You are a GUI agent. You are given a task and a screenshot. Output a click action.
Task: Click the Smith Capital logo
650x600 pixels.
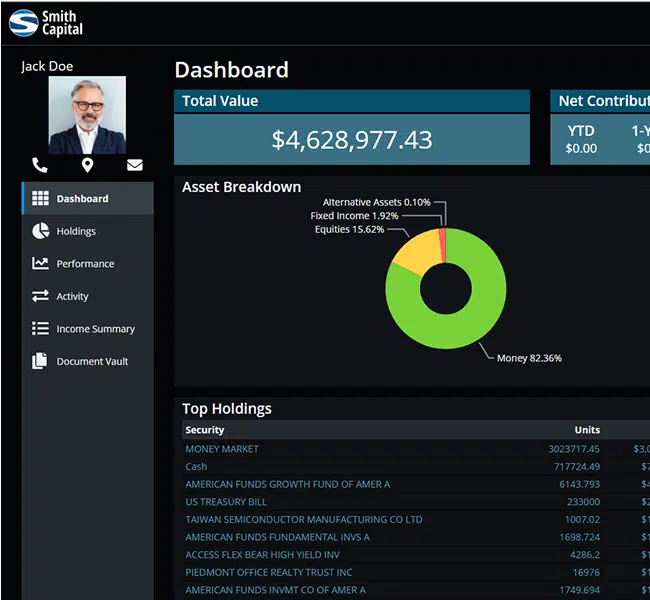[46, 23]
